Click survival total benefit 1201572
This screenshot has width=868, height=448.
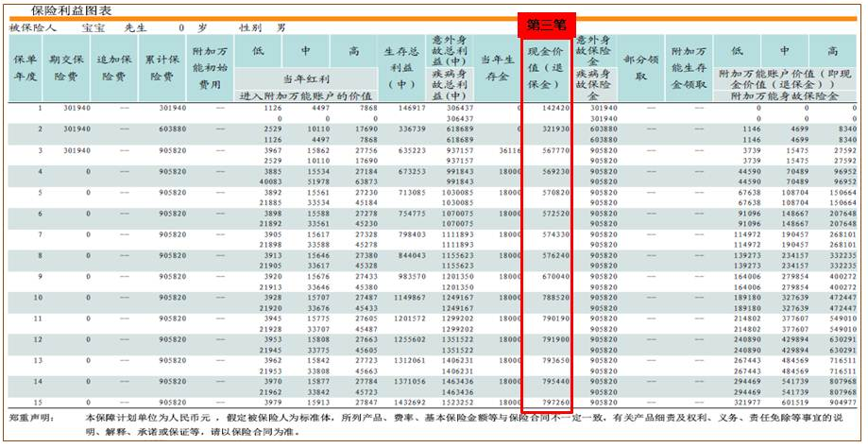(409, 319)
